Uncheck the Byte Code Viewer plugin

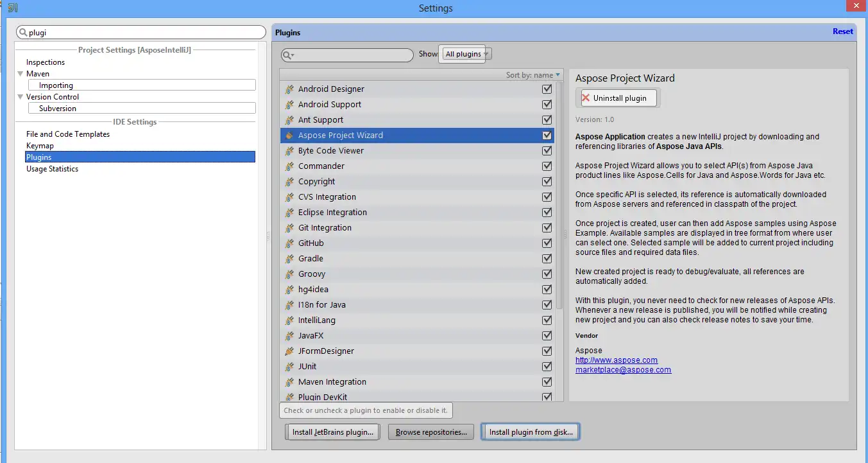[x=547, y=151]
